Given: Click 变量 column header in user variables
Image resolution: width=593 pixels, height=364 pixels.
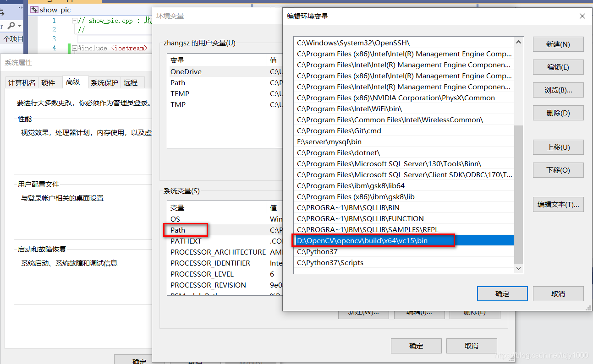Looking at the screenshot, I should click(x=217, y=60).
